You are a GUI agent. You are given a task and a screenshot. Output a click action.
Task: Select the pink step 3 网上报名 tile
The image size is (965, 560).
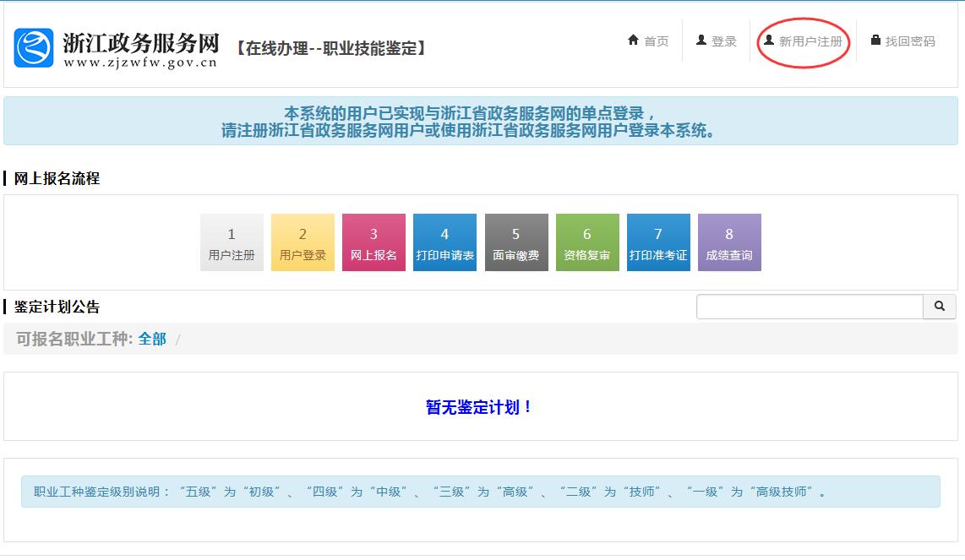pyautogui.click(x=373, y=242)
